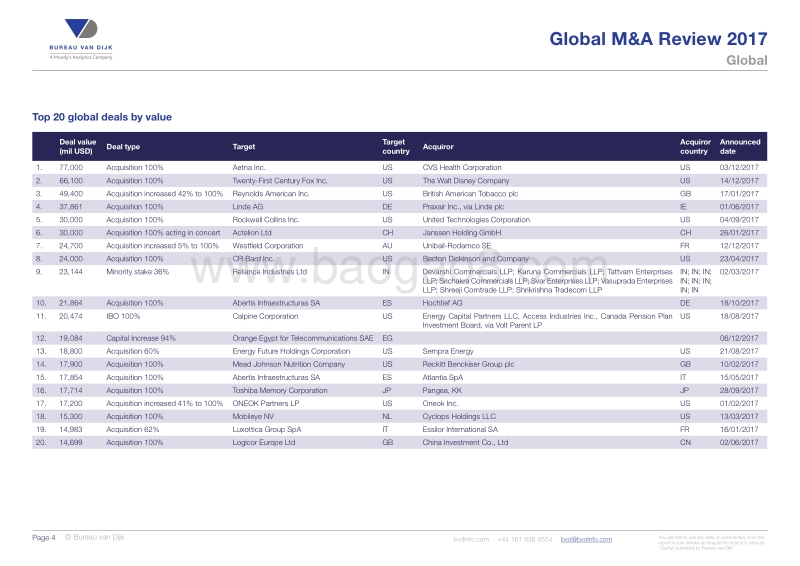Click the 'Deal type' column header
This screenshot has width=800, height=566.
(x=123, y=146)
